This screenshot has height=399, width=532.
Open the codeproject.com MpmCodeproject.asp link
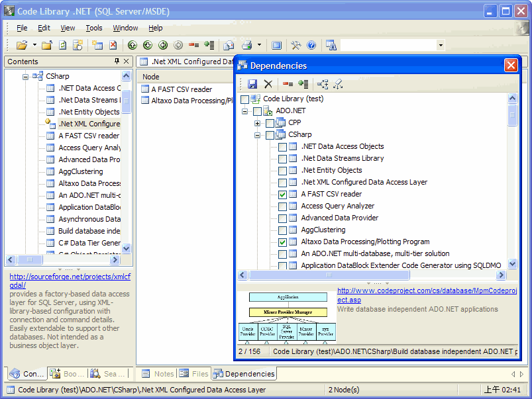427,295
